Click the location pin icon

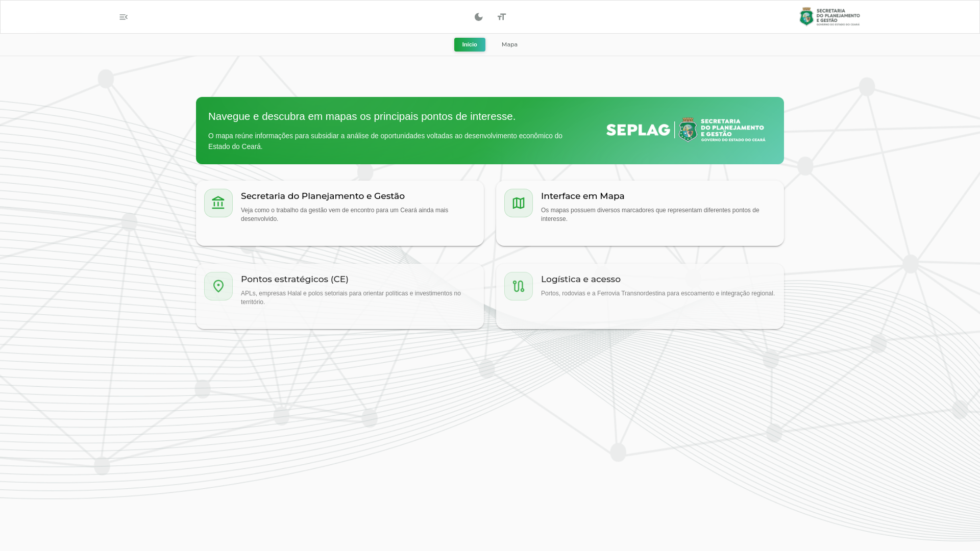tap(218, 286)
